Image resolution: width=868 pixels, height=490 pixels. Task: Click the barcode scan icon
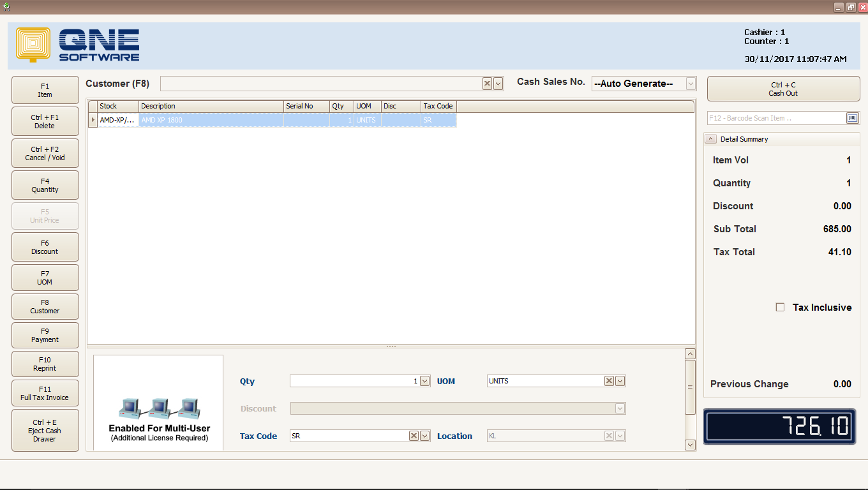(852, 118)
